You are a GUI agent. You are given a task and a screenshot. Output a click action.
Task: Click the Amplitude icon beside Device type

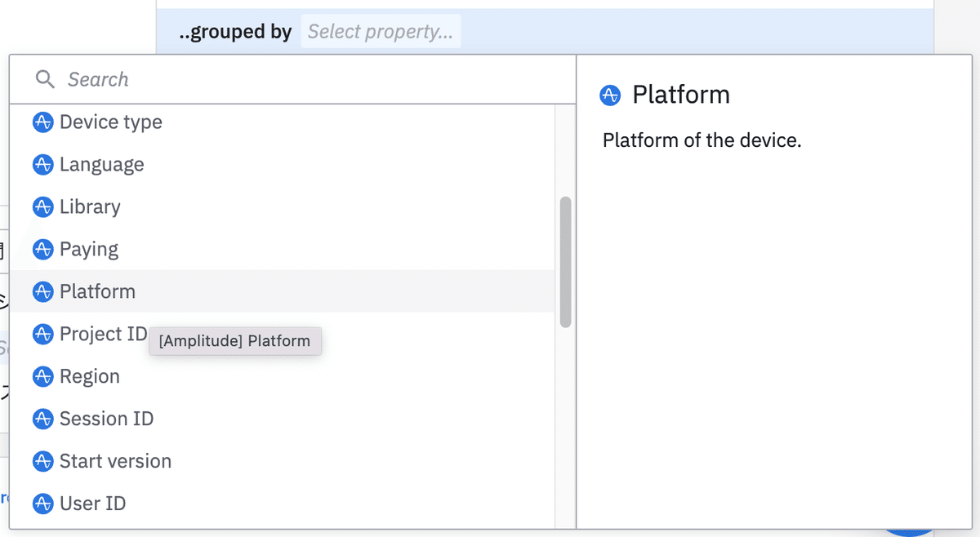coord(42,122)
